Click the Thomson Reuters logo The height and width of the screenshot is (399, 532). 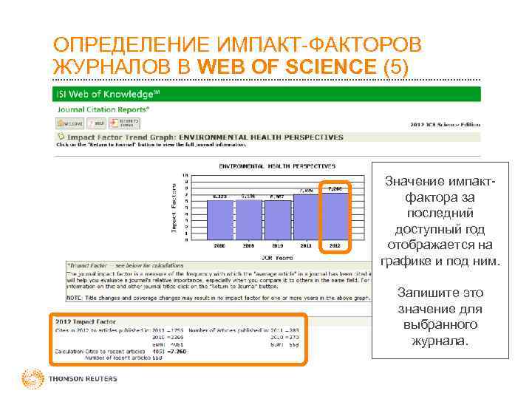click(69, 378)
